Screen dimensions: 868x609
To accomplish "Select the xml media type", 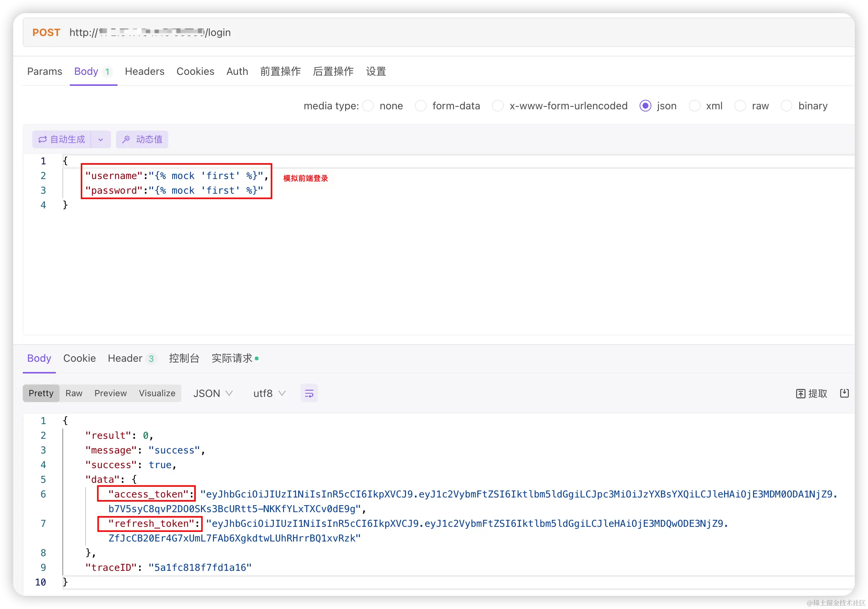I will coord(694,106).
